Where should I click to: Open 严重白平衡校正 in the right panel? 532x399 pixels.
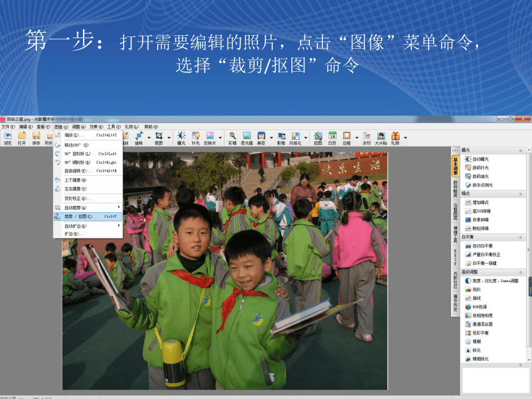pyautogui.click(x=483, y=255)
